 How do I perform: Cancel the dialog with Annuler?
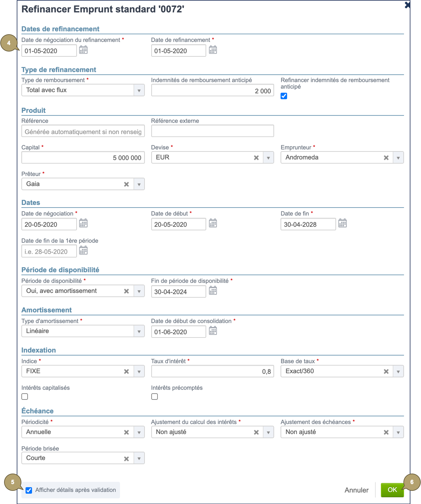coord(356,490)
